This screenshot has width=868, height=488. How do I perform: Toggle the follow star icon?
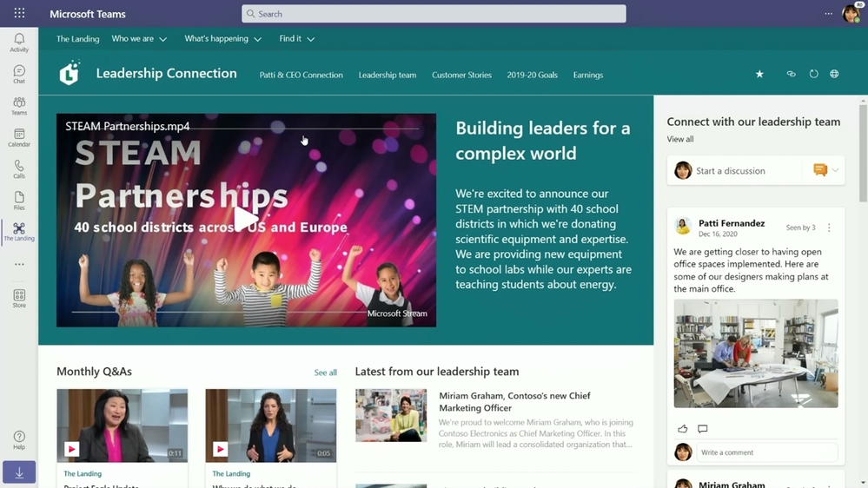coord(759,74)
